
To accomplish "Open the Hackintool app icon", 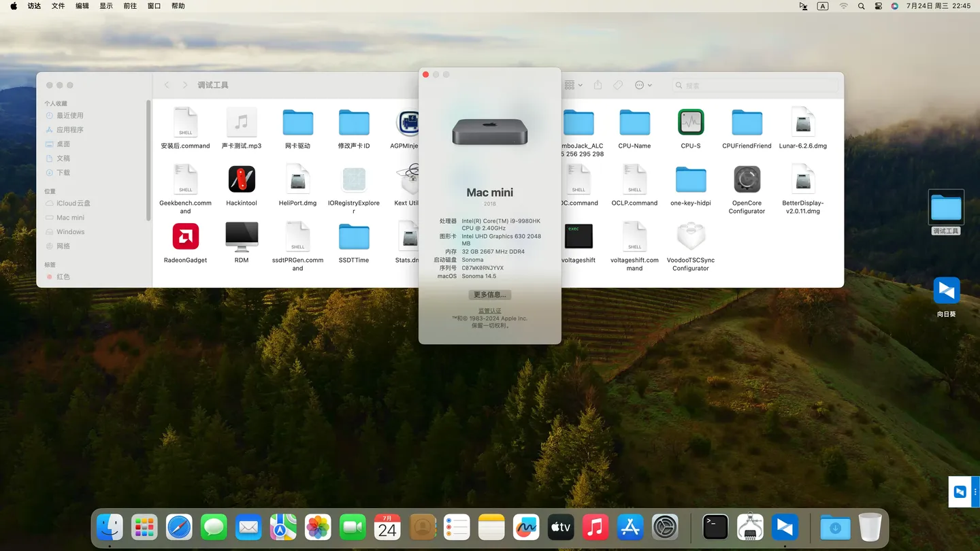I will [x=242, y=180].
